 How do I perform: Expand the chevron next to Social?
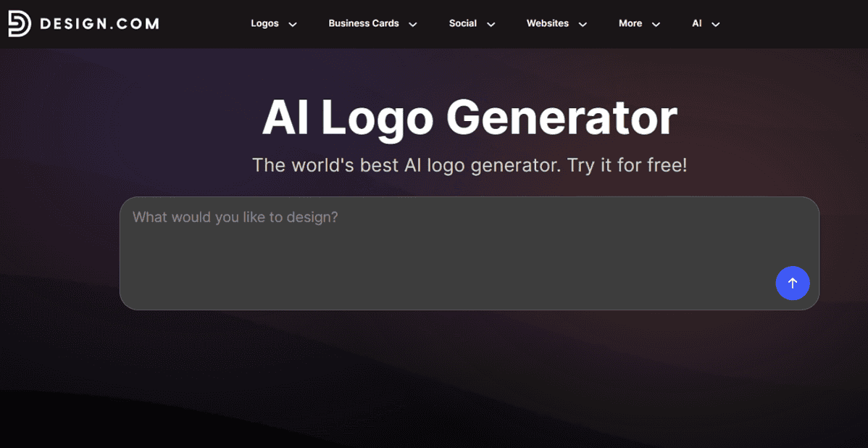pyautogui.click(x=491, y=25)
